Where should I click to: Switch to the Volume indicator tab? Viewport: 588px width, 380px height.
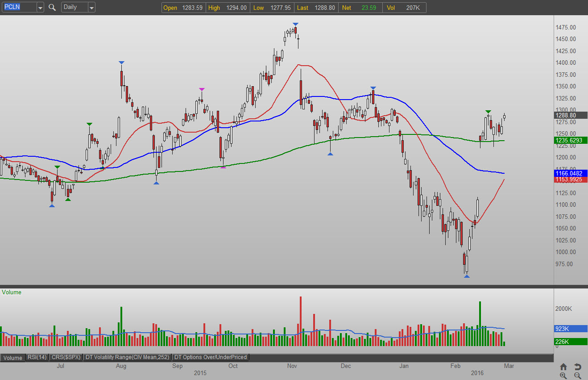[13, 357]
